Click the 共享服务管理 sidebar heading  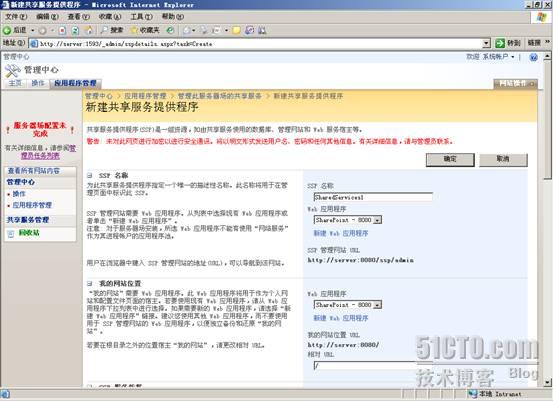click(x=28, y=220)
